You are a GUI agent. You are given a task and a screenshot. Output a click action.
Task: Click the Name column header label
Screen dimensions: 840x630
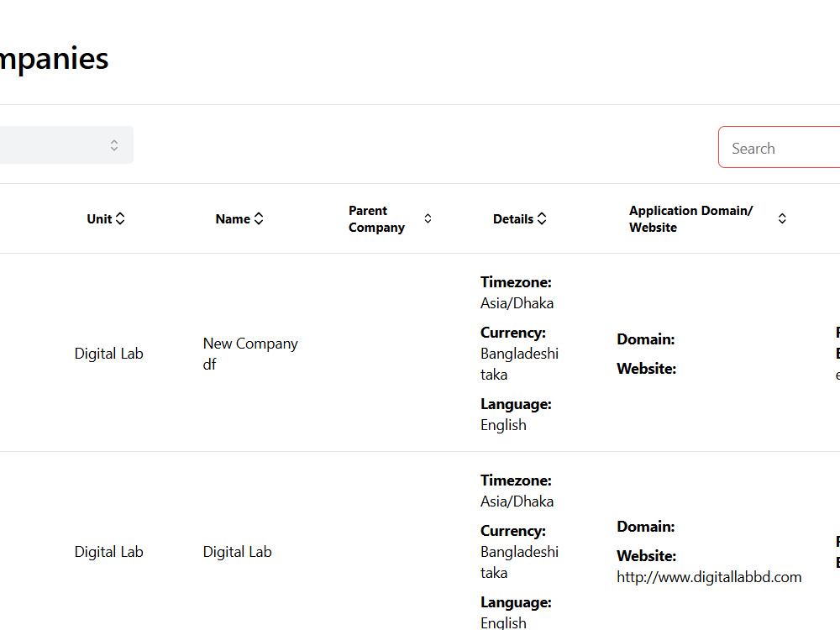click(233, 218)
